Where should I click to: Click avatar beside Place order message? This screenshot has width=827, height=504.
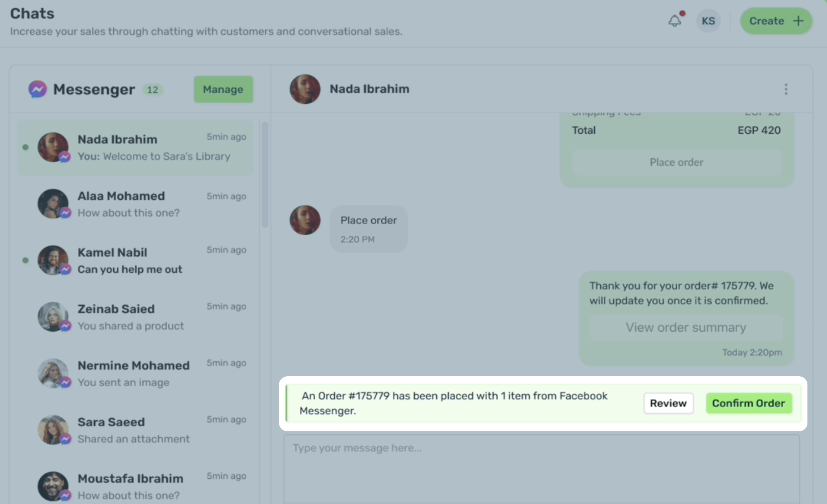click(x=305, y=220)
